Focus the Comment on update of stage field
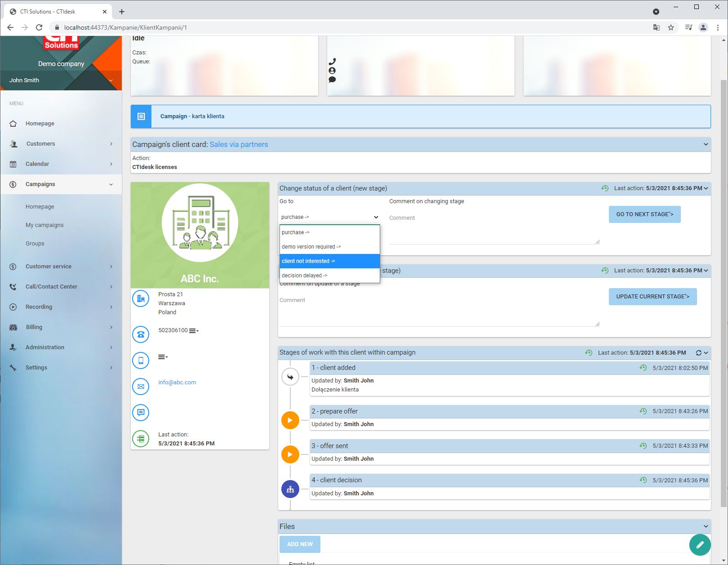Screen dimensions: 728x565 coord(439,310)
